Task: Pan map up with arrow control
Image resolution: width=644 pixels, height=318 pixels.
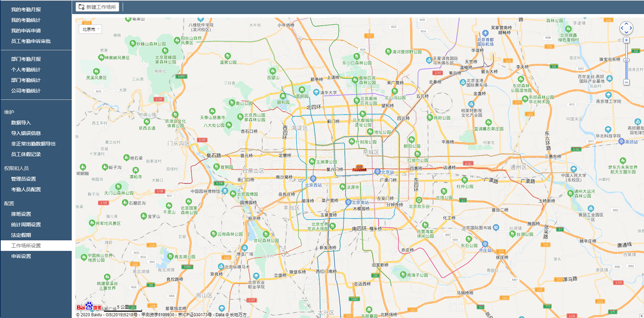Action: pyautogui.click(x=626, y=24)
